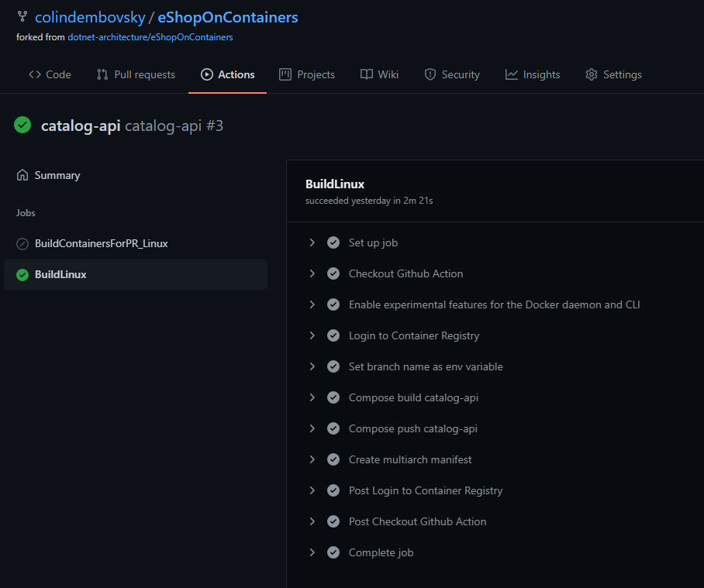This screenshot has height=588, width=704.
Task: Open repository Settings tab
Action: (x=614, y=74)
